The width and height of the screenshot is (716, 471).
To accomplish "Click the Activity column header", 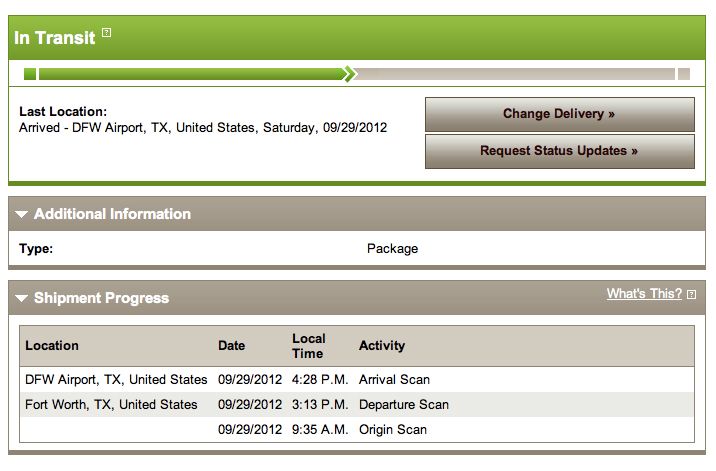I will [382, 346].
